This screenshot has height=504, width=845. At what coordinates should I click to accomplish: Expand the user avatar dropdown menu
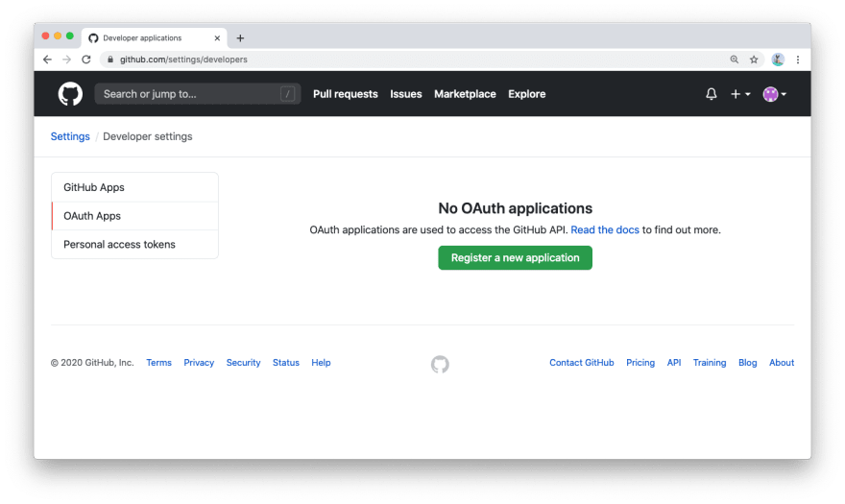pyautogui.click(x=774, y=94)
